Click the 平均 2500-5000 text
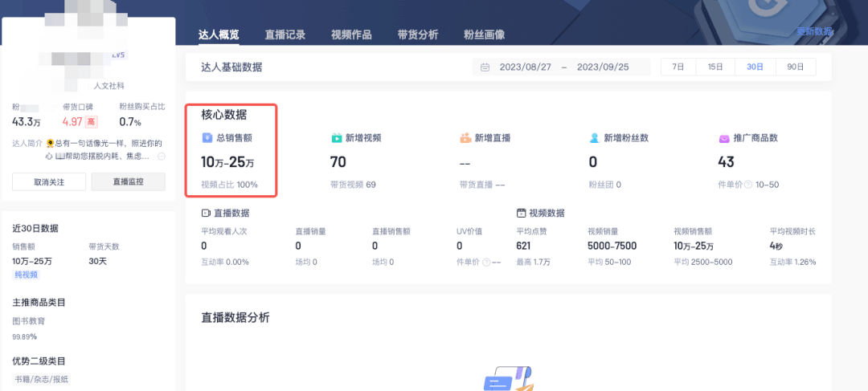Screen dimensions: 868x391 pyautogui.click(x=703, y=263)
